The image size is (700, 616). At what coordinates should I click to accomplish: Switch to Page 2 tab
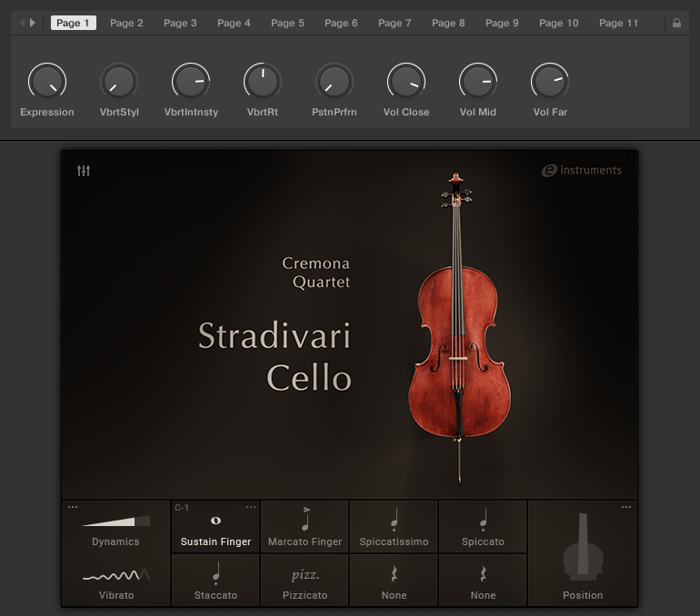[126, 23]
